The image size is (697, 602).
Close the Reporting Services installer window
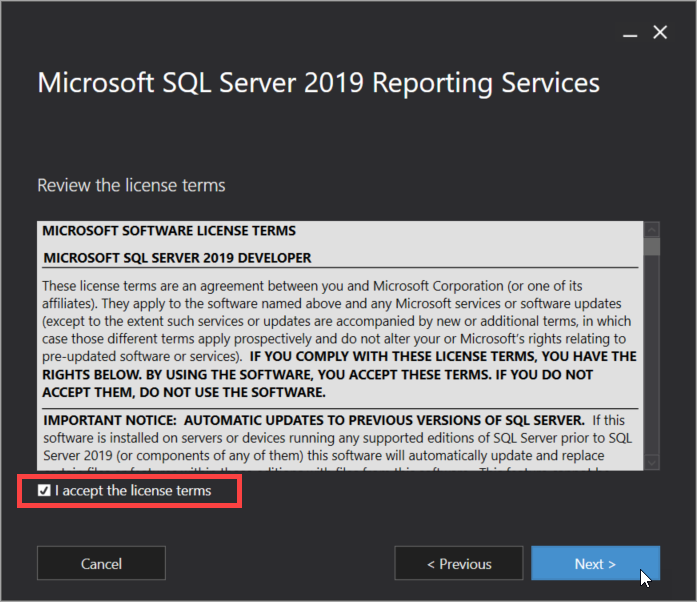[660, 32]
